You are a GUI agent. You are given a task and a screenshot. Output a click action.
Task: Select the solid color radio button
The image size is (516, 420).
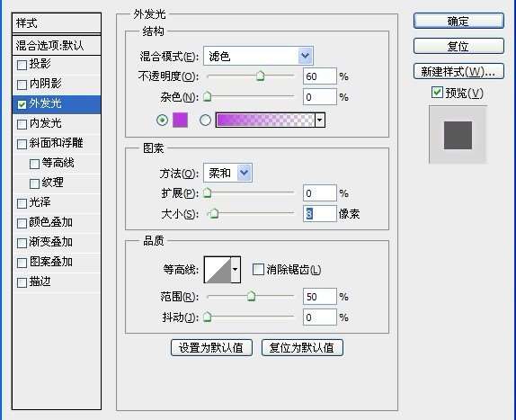[x=162, y=121]
